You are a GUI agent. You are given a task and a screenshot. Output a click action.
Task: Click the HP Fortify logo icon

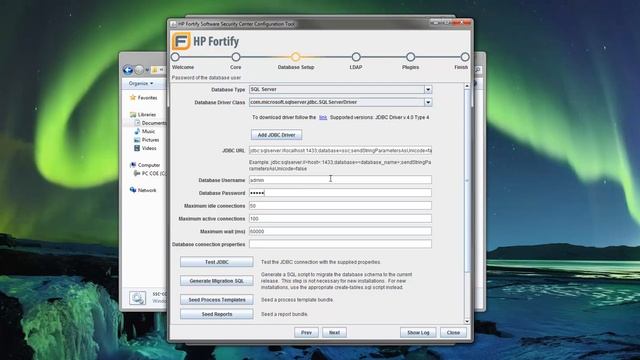tap(181, 41)
